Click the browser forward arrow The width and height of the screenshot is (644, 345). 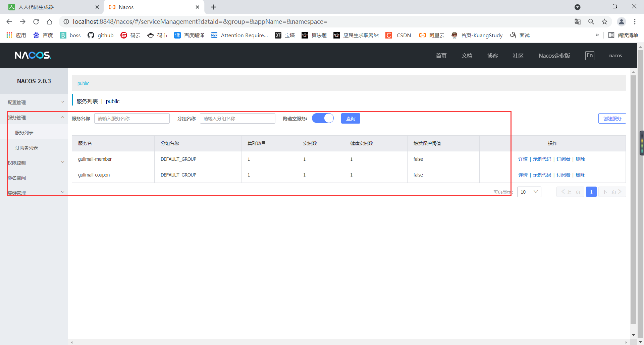(x=22, y=22)
